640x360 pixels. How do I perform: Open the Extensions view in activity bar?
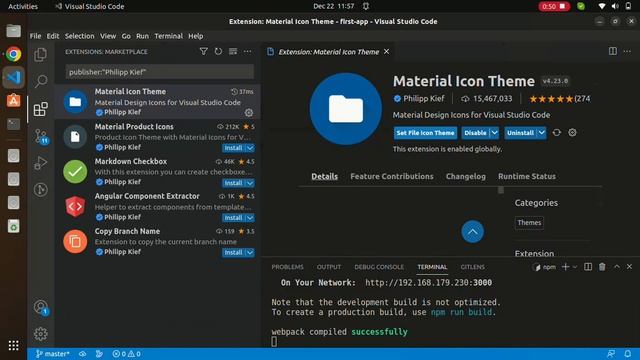point(40,109)
